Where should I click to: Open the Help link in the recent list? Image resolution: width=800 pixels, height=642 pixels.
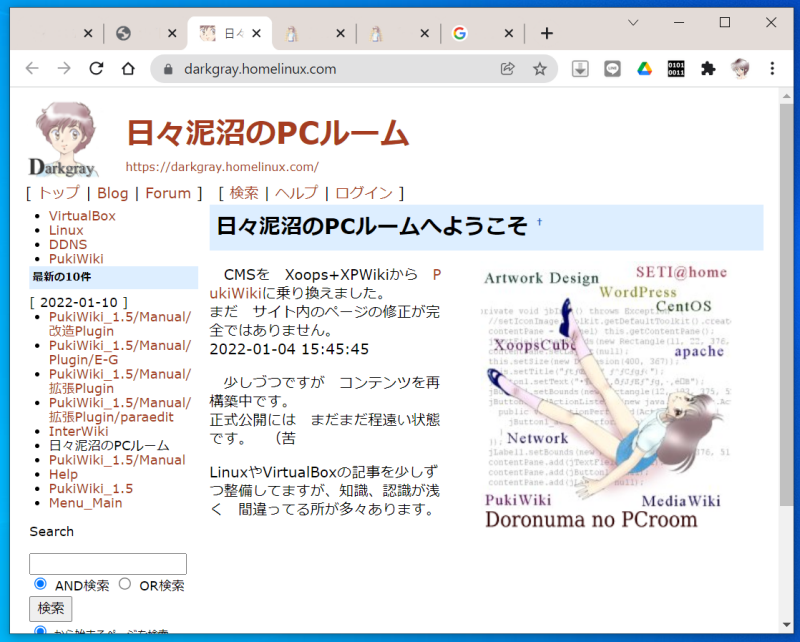click(63, 474)
